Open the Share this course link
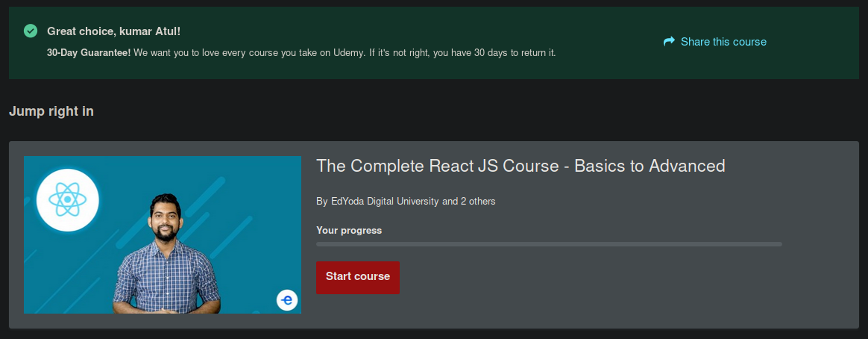This screenshot has height=339, width=868. 714,42
